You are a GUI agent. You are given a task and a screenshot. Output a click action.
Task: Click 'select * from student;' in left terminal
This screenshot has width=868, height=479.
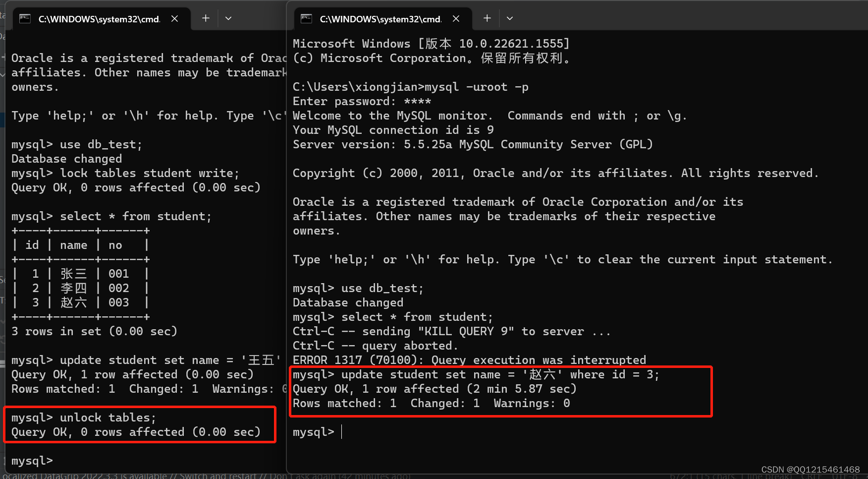[x=111, y=216]
